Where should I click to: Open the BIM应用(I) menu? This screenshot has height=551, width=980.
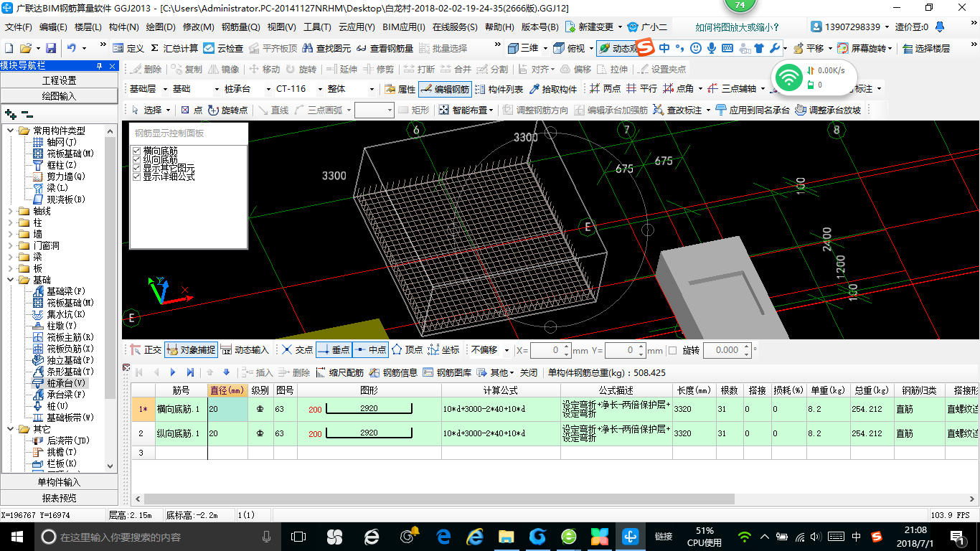(x=404, y=27)
